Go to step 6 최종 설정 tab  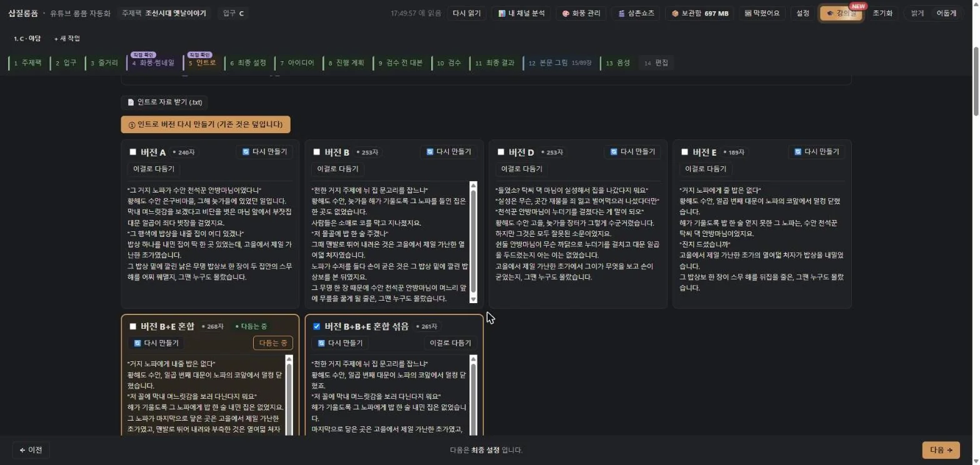point(248,63)
